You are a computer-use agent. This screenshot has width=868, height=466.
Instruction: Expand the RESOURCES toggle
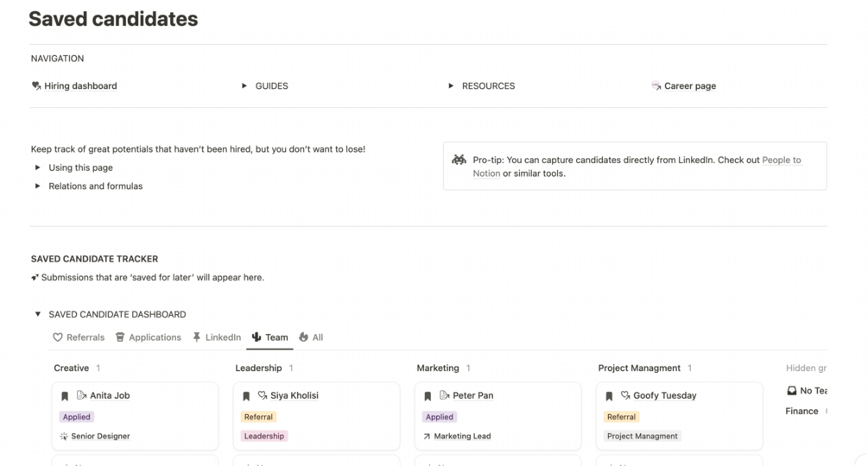coord(451,86)
